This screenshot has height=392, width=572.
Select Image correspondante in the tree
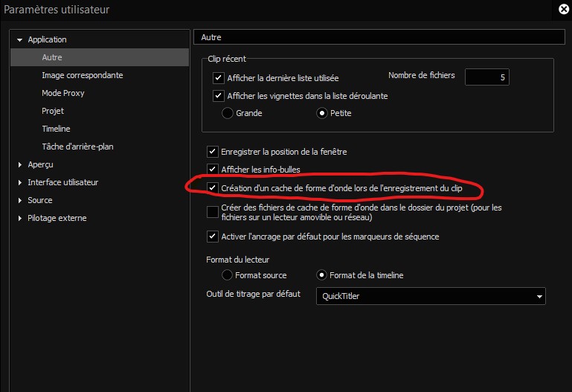(83, 75)
